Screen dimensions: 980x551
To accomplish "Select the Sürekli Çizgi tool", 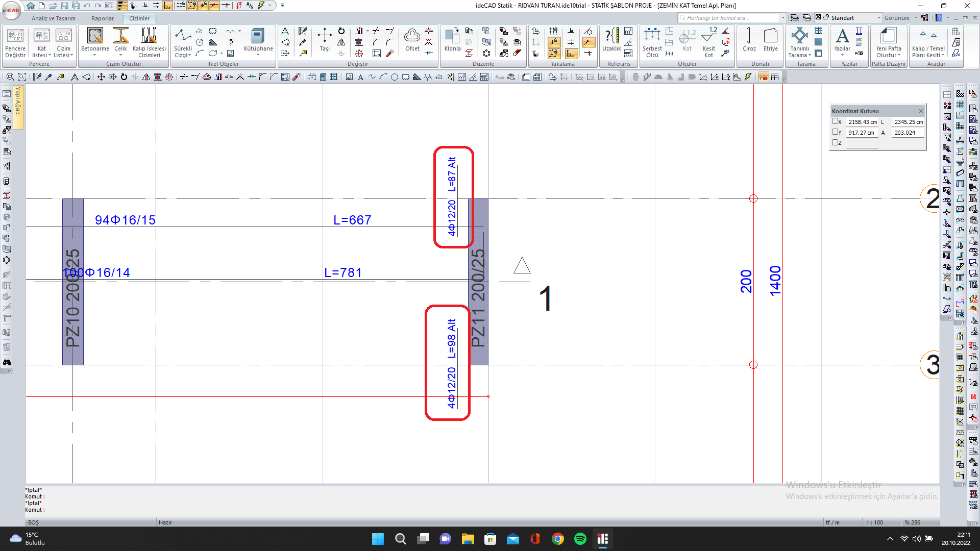I will pos(183,43).
